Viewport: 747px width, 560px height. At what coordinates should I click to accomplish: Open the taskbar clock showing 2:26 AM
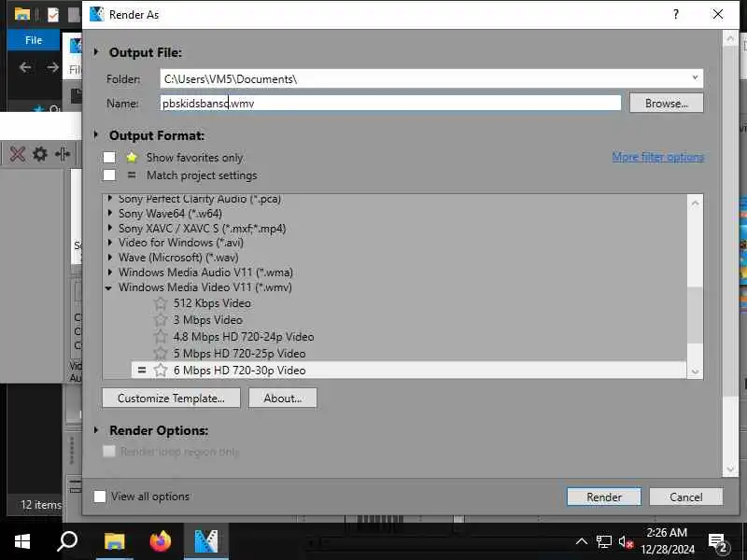tap(667, 541)
